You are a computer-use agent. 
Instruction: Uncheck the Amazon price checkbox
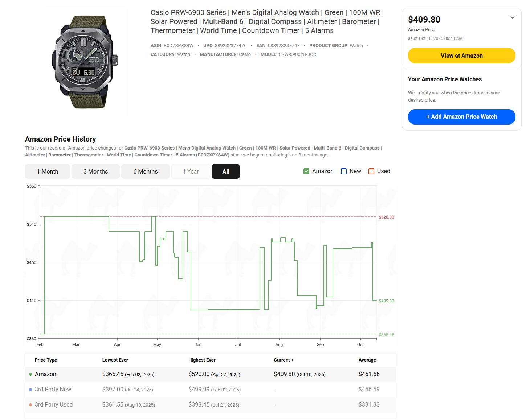(306, 171)
